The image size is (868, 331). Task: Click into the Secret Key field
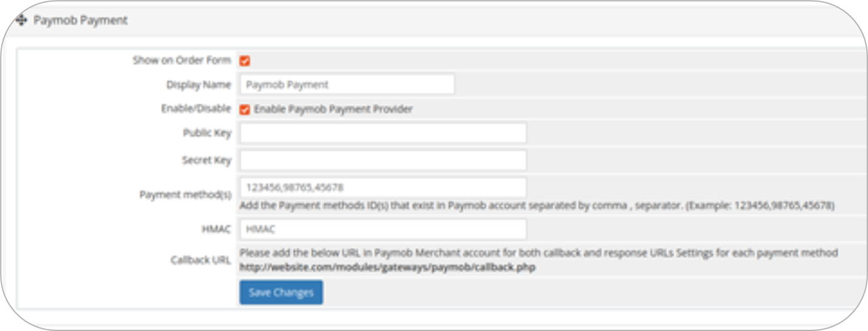(x=383, y=160)
